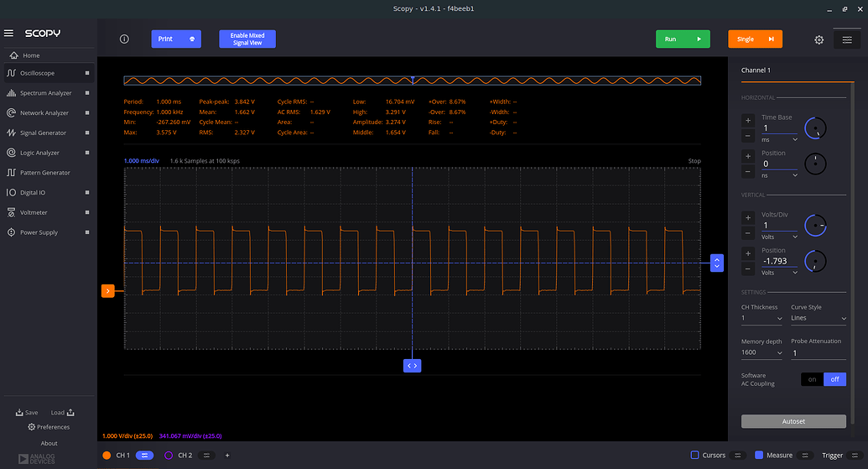
Task: Switch Software AC Coupling to on
Action: point(812,379)
